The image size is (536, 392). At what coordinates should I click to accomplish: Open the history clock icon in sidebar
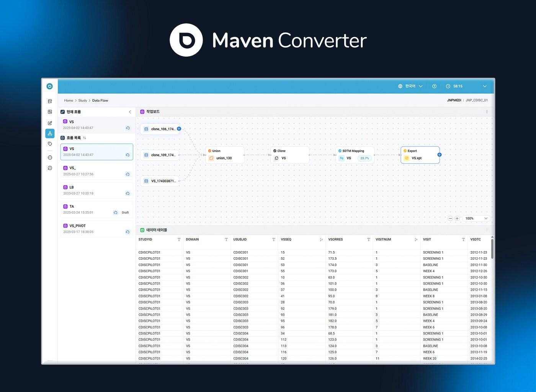coord(50,168)
